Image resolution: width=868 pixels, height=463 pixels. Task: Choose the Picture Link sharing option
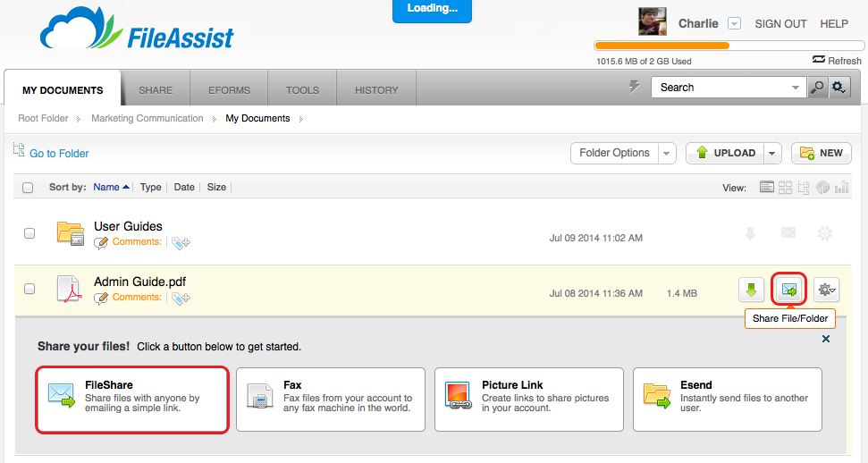(528, 400)
